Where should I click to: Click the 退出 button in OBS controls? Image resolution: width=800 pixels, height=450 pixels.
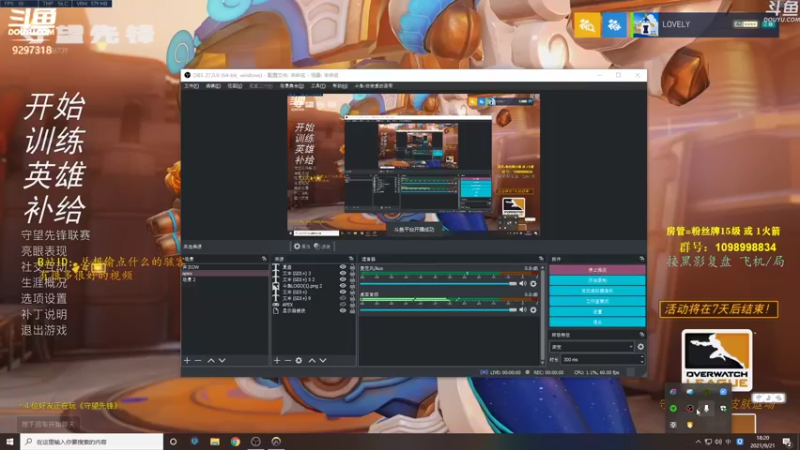tap(597, 322)
